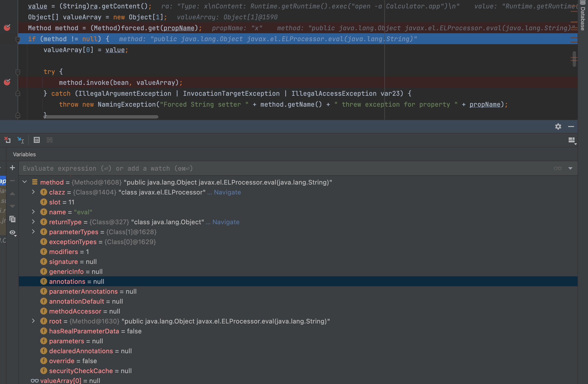Click method.invoke(bean, valueArray) code line
This screenshot has height=384, width=588.
121,83
